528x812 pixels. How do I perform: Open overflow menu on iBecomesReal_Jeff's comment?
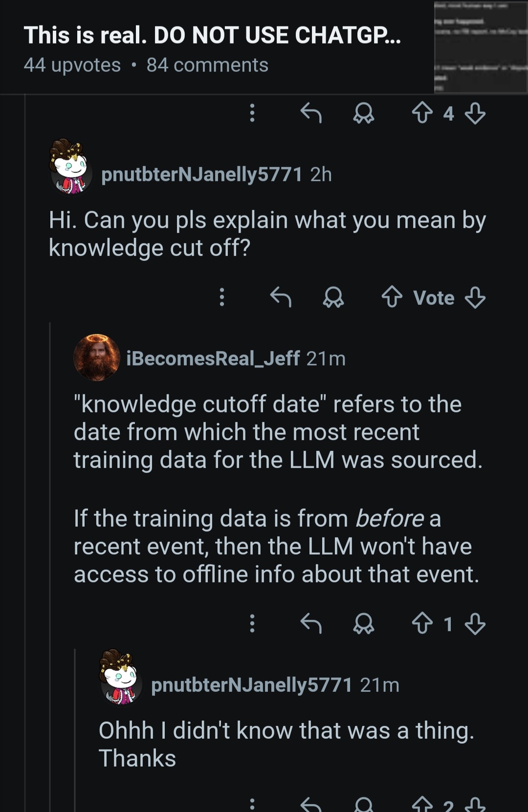[252, 623]
